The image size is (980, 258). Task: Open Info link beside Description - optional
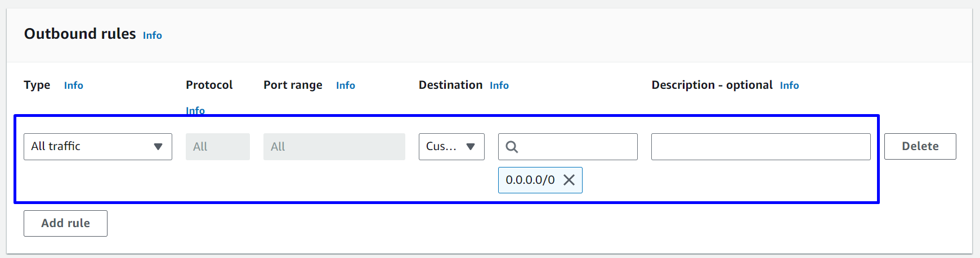click(x=789, y=85)
